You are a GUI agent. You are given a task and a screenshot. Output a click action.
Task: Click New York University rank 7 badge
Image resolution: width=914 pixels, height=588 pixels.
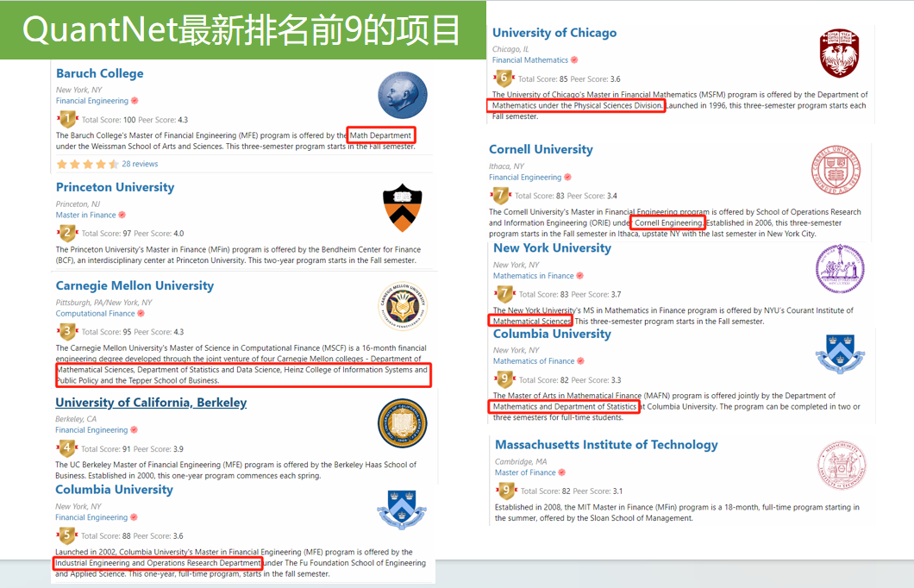click(x=505, y=294)
